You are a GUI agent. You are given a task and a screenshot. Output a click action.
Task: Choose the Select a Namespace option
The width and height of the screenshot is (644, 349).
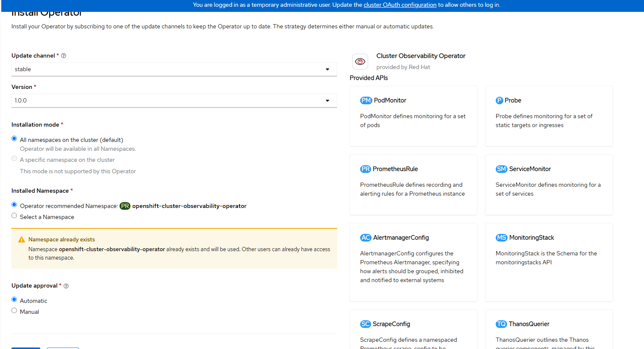(x=14, y=216)
